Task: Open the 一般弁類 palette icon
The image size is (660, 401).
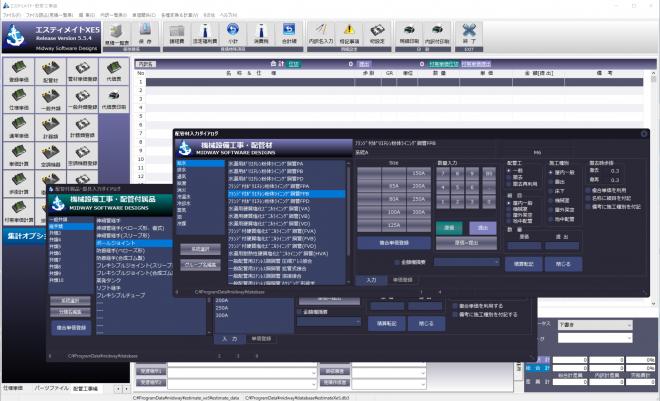Action: click(51, 99)
